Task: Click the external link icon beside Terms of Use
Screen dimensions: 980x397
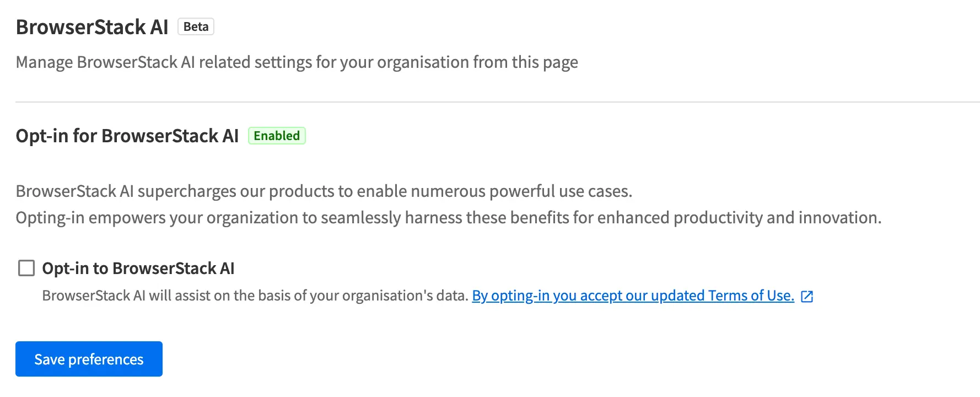Action: pyautogui.click(x=807, y=297)
